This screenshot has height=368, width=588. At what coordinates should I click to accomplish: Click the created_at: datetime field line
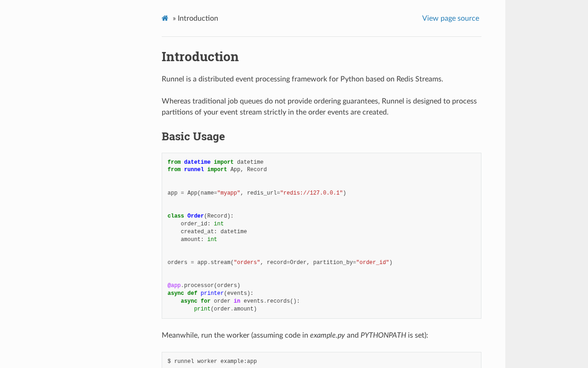(x=214, y=232)
